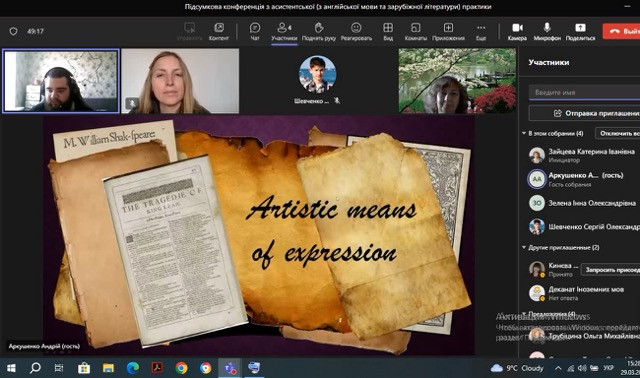Select participant Зелена Інна Олександрівна
Image resolution: width=640 pixels, height=378 pixels.
(584, 203)
